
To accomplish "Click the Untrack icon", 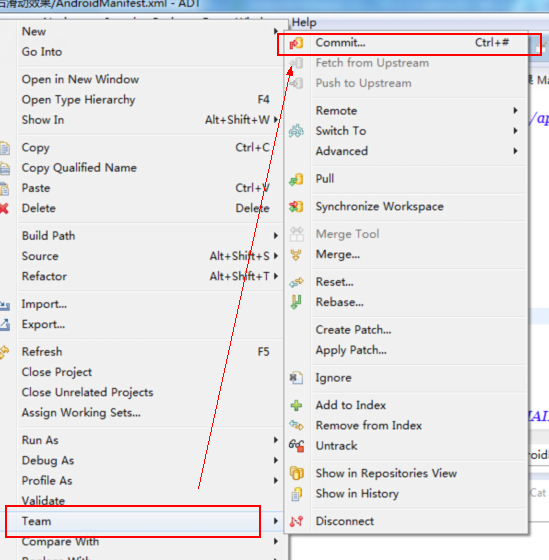I will (296, 446).
